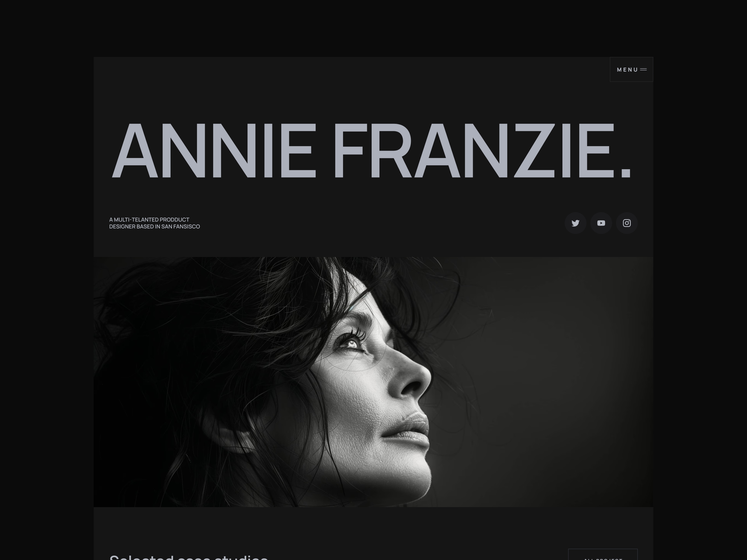The height and width of the screenshot is (560, 747).
Task: Click the letter M in MENU
Action: (619, 70)
